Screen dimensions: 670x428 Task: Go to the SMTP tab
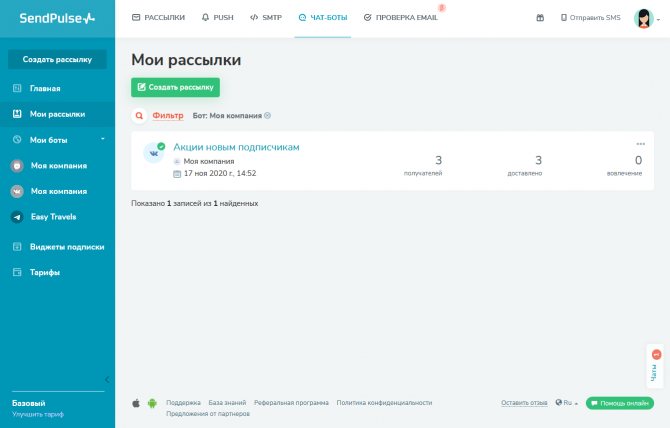[266, 18]
